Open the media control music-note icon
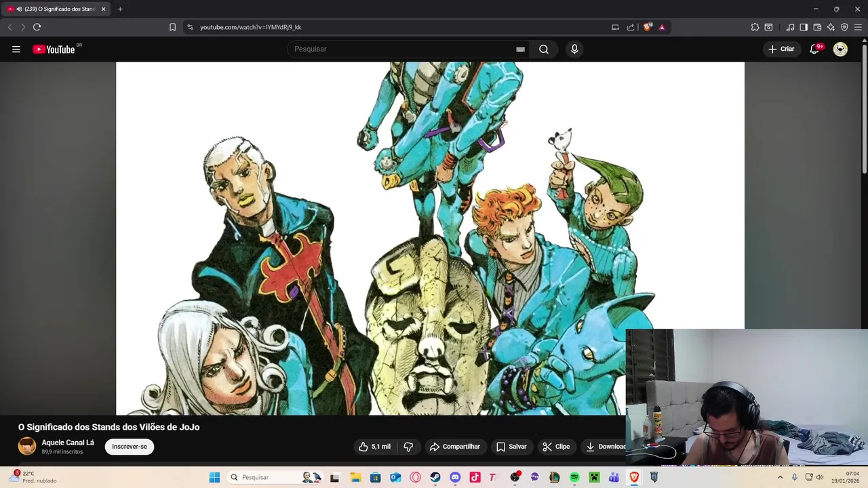 click(790, 27)
